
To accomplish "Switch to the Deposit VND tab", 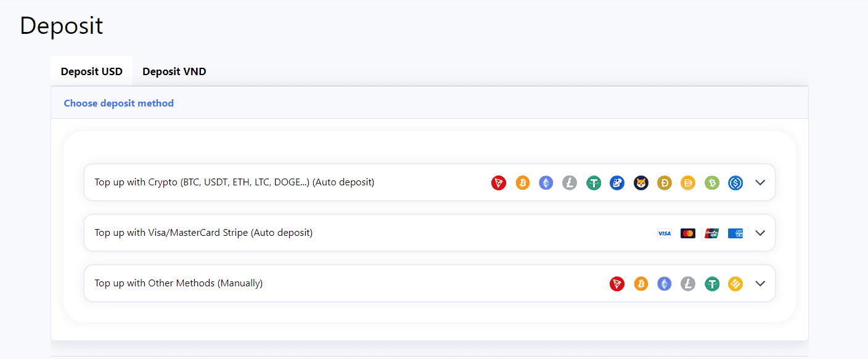I will [174, 71].
